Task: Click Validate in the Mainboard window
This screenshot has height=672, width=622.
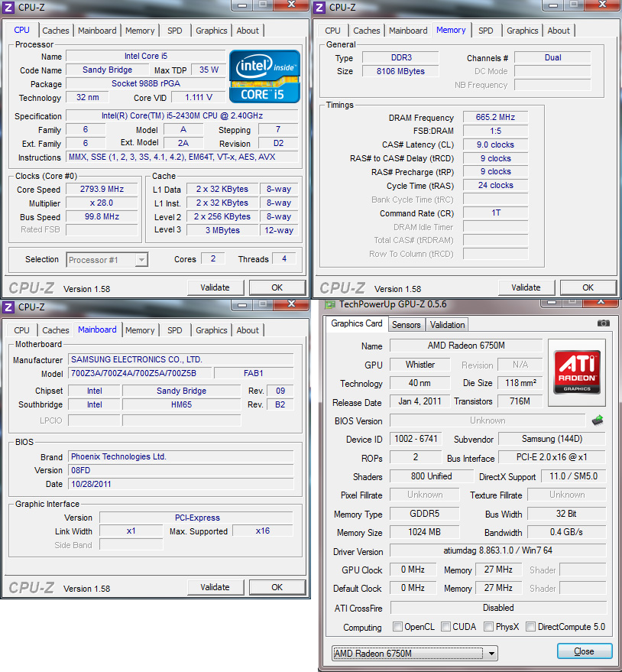Action: point(215,587)
